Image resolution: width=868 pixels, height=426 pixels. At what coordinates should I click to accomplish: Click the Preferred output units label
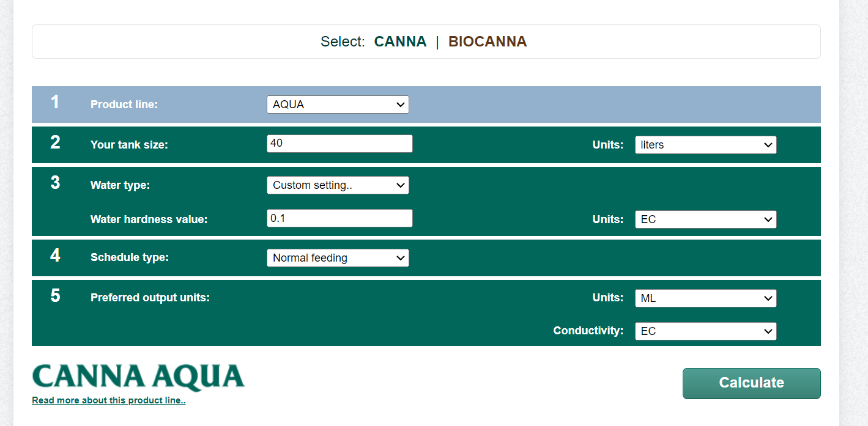click(x=150, y=298)
